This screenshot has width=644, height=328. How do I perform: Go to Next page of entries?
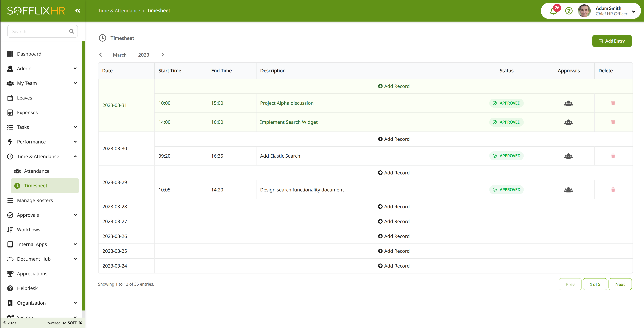[620, 284]
